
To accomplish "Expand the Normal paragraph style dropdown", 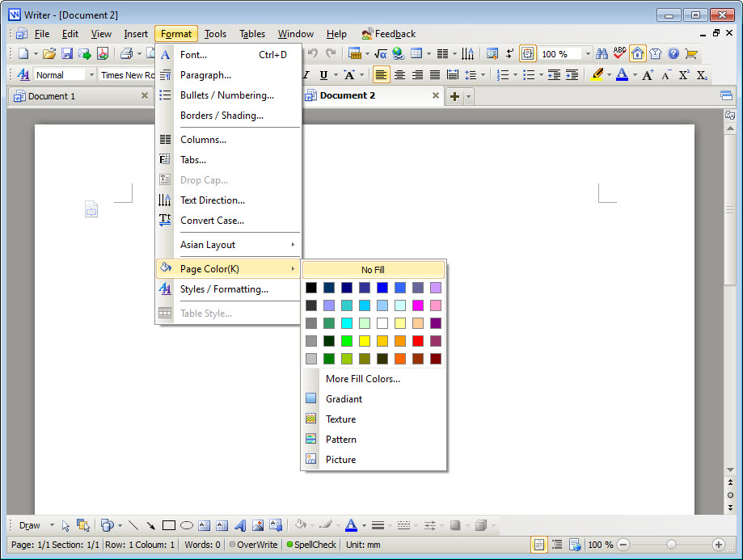I will tap(91, 75).
